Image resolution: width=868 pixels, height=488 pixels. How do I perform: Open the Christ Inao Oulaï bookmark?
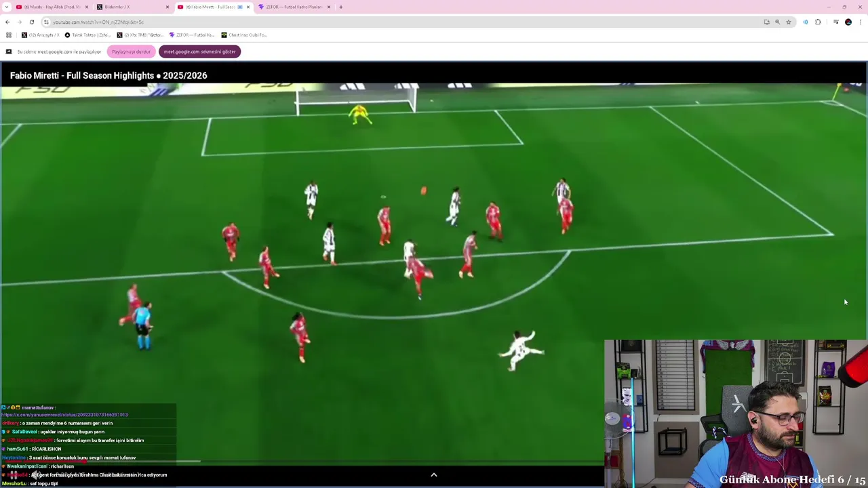[x=244, y=35]
